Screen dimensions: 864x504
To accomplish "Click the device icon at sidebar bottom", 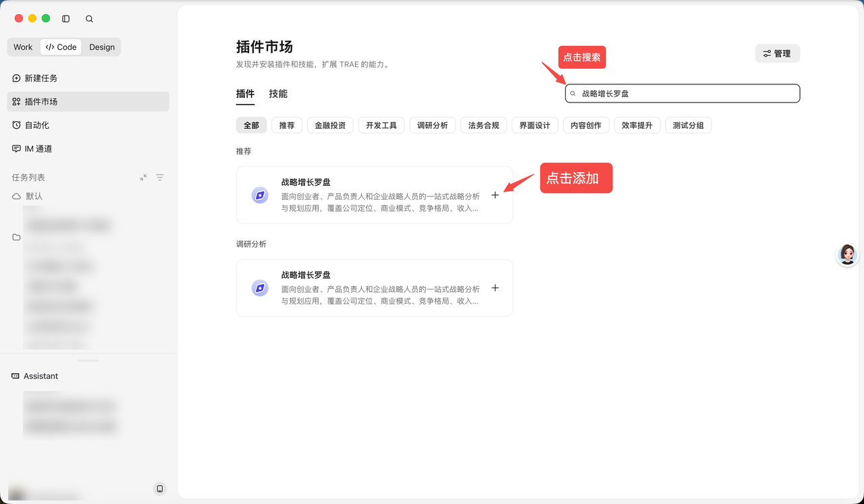I will pyautogui.click(x=160, y=488).
